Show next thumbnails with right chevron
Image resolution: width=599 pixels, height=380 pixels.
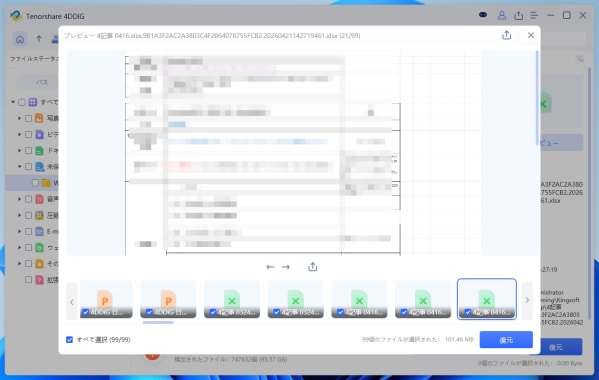tap(527, 300)
